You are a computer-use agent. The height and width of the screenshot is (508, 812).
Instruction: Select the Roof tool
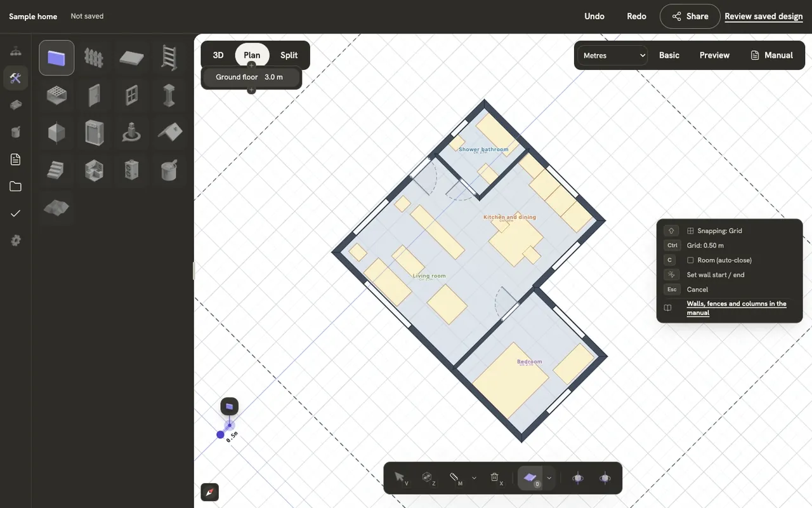[169, 133]
